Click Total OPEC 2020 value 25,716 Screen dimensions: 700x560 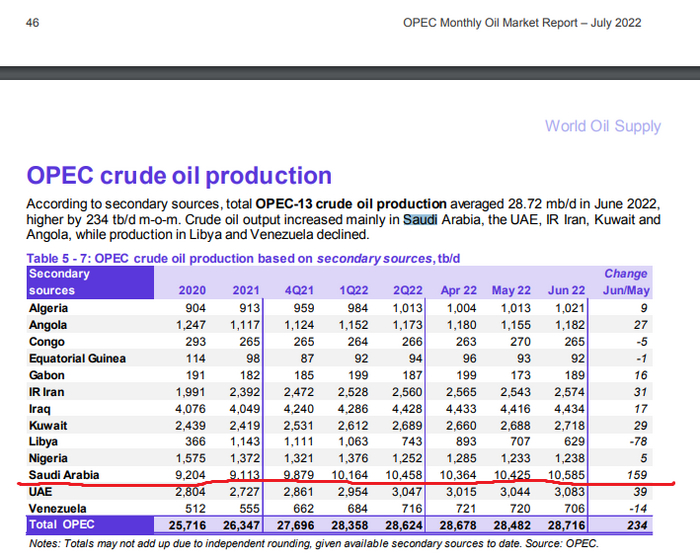[188, 525]
